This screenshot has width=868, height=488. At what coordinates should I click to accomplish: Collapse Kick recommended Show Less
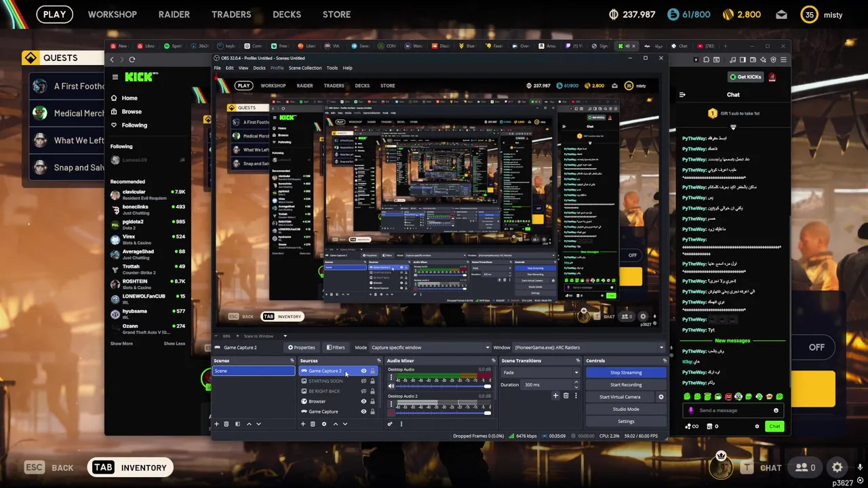(x=174, y=344)
